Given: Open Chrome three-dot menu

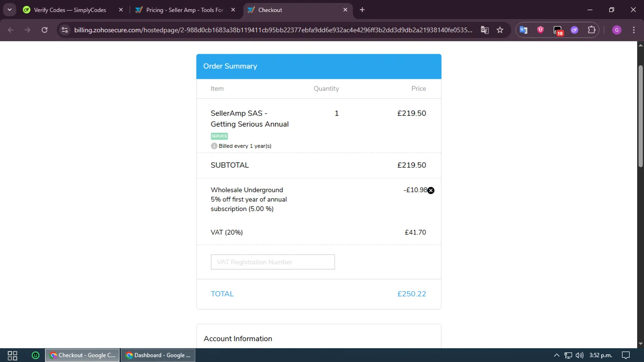Looking at the screenshot, I should pos(634,30).
